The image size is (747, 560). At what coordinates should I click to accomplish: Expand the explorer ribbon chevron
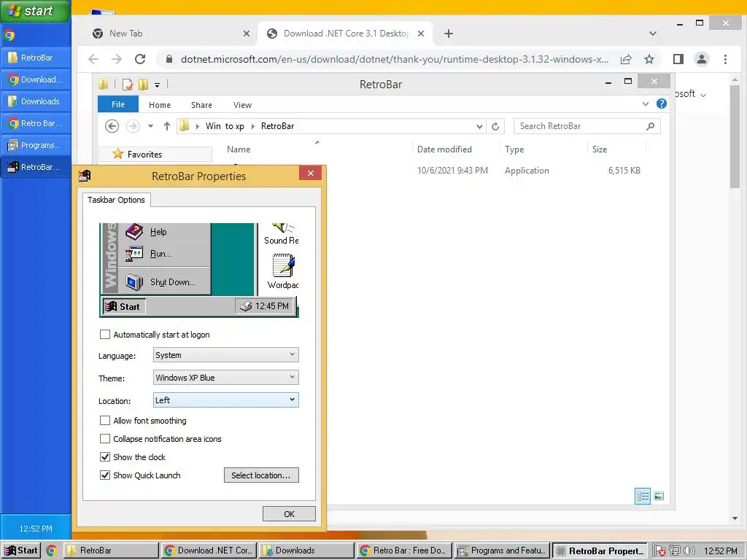[x=646, y=104]
